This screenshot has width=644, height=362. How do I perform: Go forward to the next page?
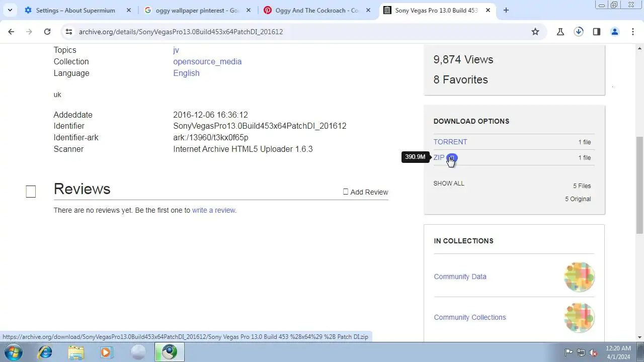(29, 32)
